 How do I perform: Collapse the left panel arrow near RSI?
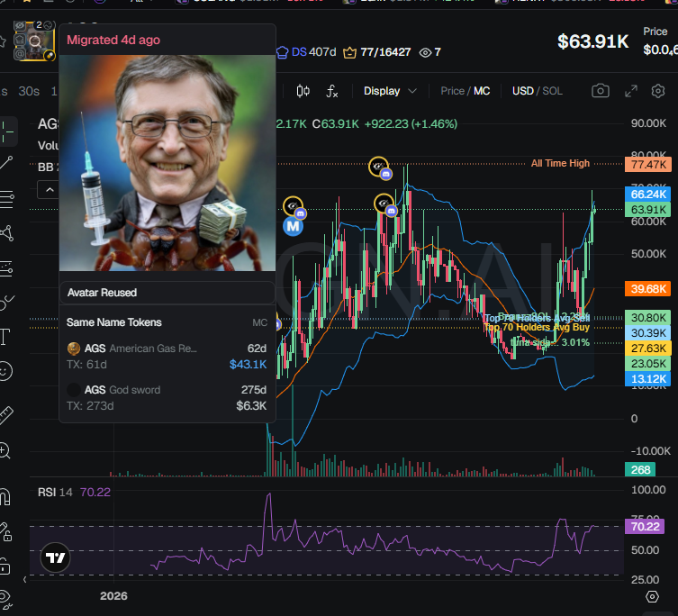click(24, 580)
